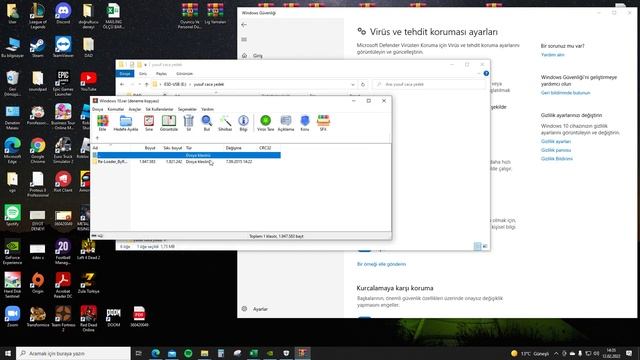Open the Dosya tab in File Explorer
640x360 pixels.
(125, 74)
